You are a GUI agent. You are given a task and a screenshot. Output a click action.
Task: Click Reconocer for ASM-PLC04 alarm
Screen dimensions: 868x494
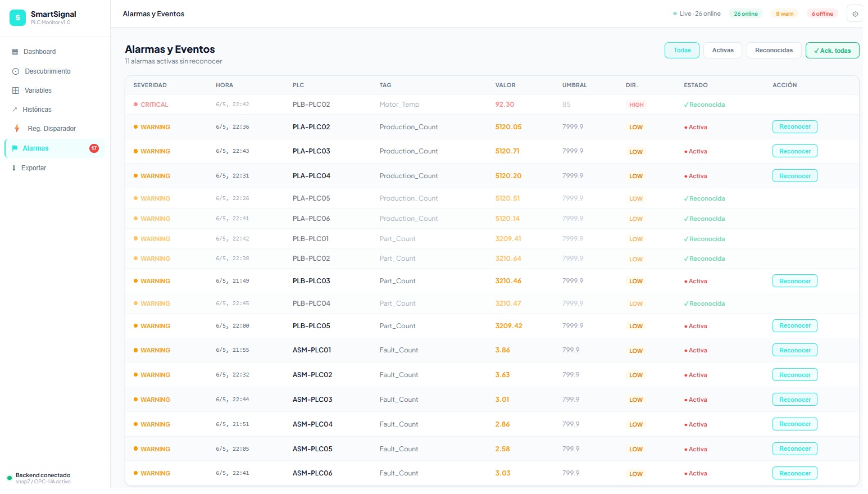click(795, 424)
